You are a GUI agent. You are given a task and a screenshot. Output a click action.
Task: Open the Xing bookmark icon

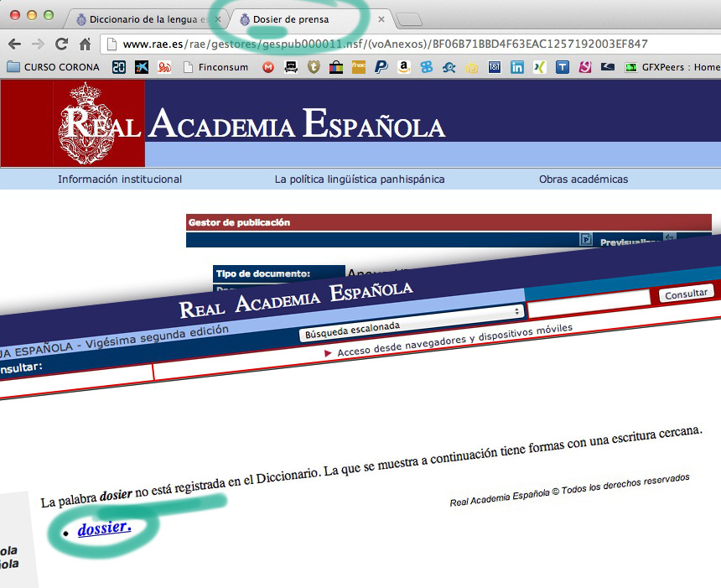coord(539,67)
